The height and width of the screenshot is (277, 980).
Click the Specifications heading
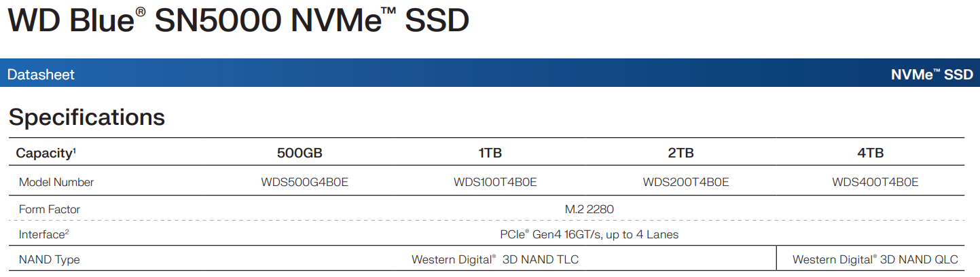pos(87,117)
